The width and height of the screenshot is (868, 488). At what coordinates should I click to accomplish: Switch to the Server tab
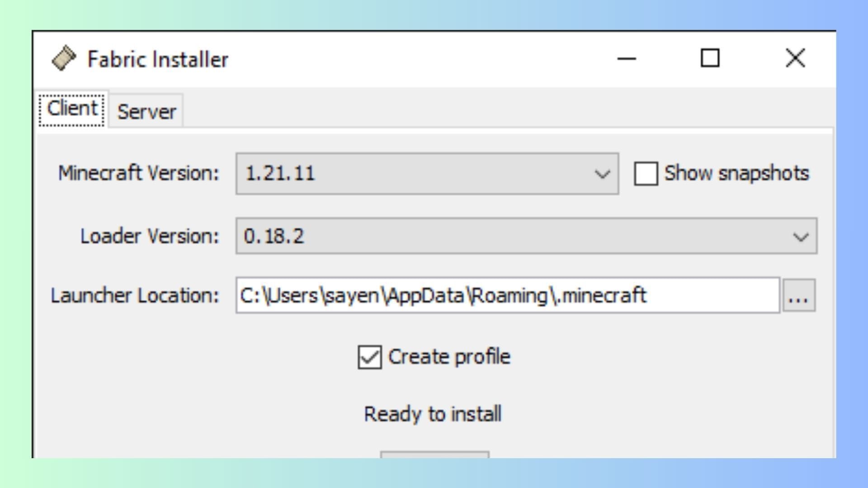[146, 111]
